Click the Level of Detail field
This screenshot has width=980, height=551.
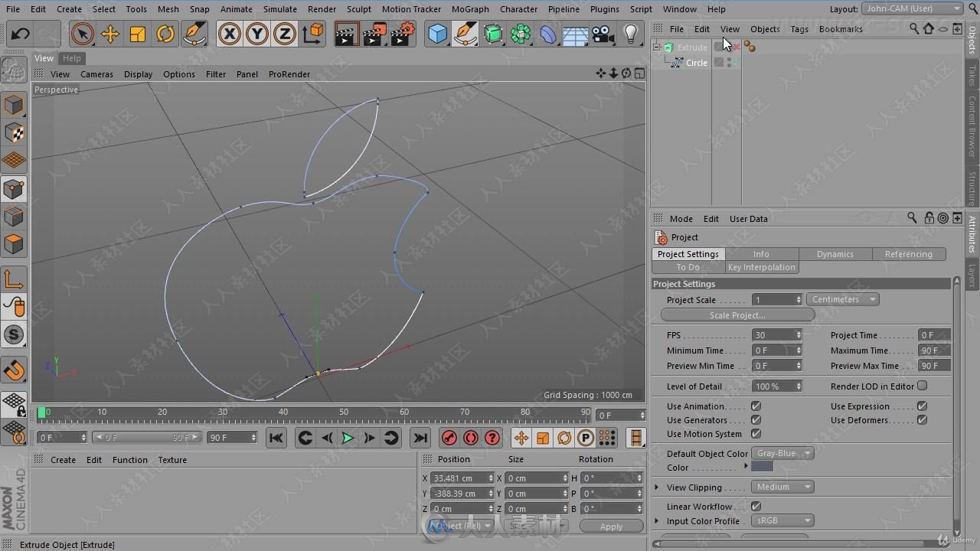pyautogui.click(x=776, y=386)
